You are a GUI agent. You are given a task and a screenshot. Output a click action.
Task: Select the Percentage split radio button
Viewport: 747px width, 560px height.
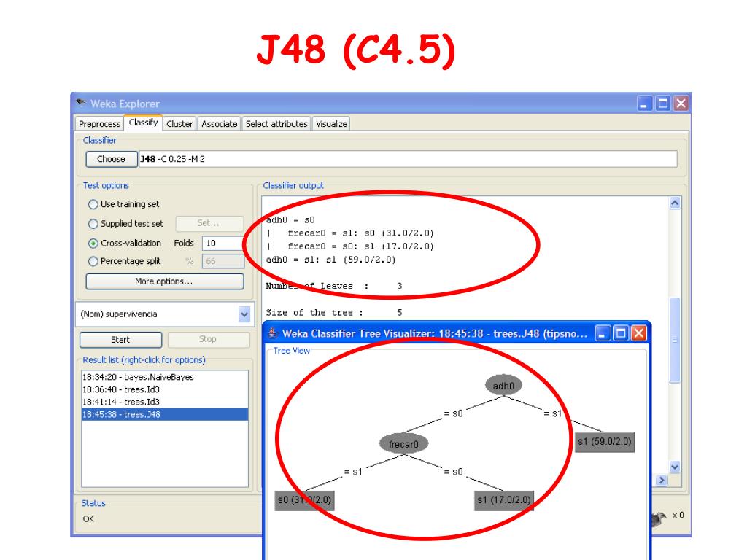click(93, 262)
